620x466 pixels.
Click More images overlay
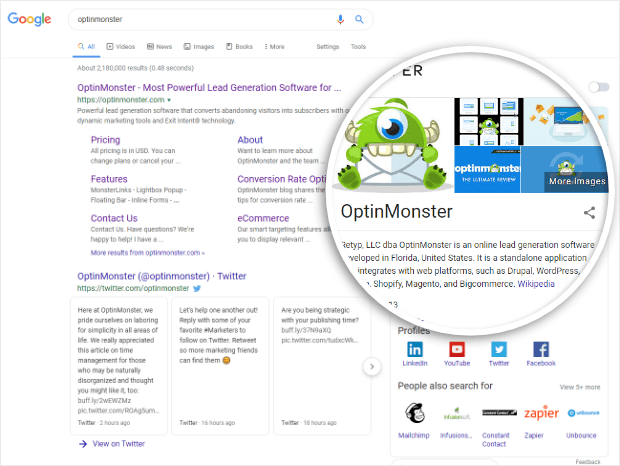click(577, 181)
